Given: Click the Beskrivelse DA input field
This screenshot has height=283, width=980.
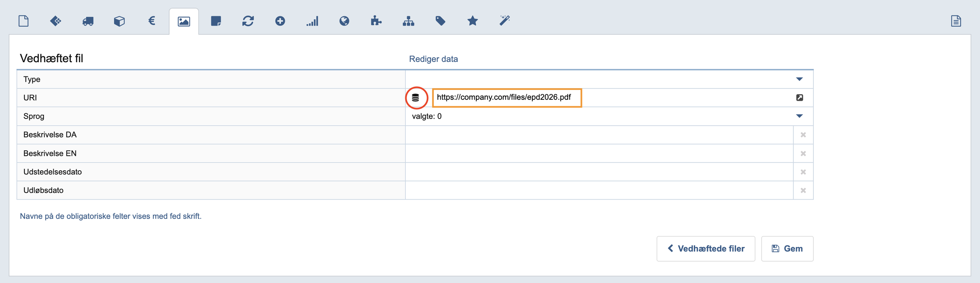Looking at the screenshot, I should point(599,135).
